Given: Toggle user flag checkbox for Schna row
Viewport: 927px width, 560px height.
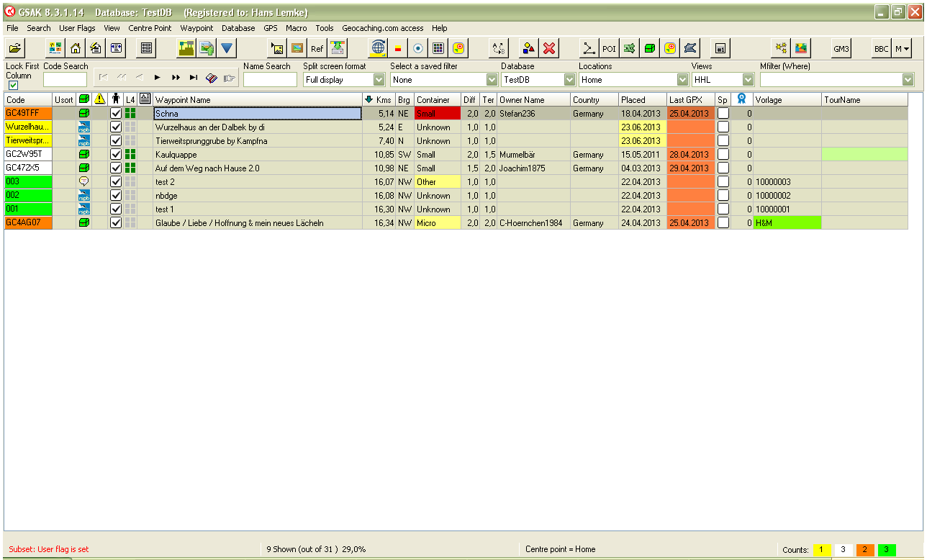Looking at the screenshot, I should point(116,113).
